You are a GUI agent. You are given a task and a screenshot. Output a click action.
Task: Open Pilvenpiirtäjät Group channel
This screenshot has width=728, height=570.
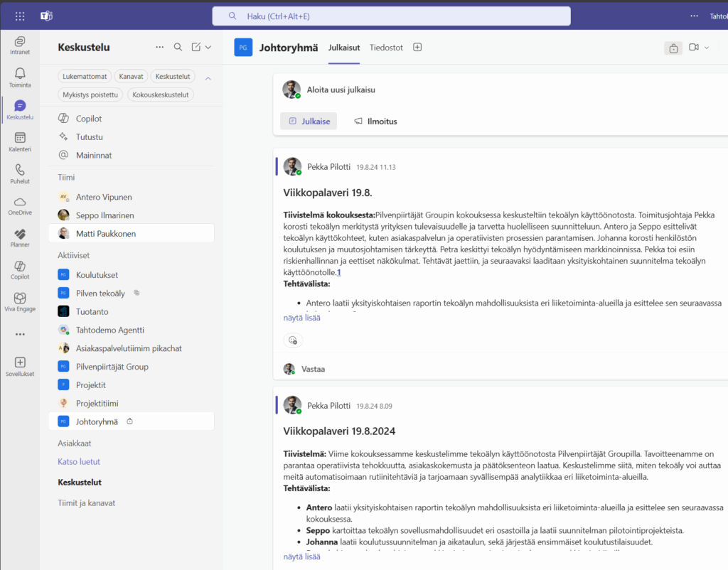[x=132, y=367]
